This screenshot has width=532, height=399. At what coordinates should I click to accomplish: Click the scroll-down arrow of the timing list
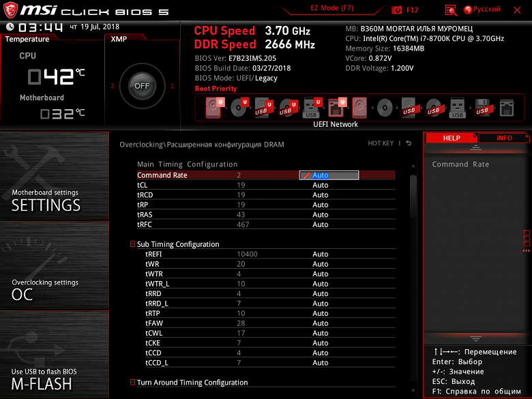click(413, 391)
